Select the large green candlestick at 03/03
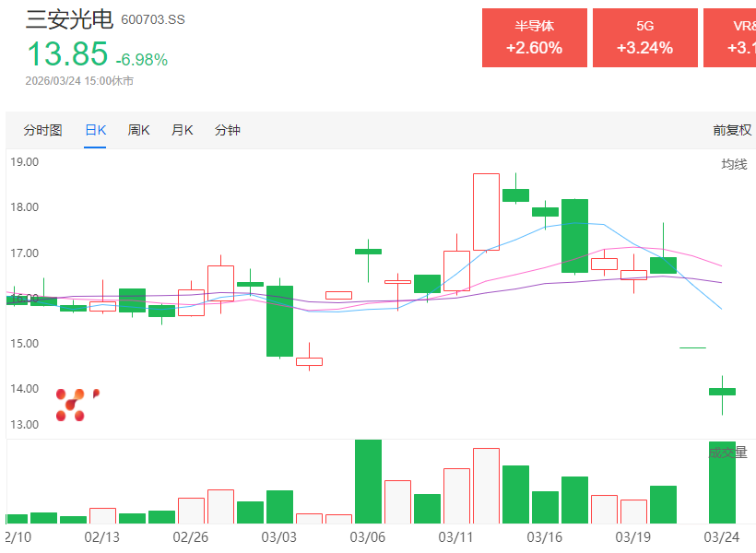The width and height of the screenshot is (756, 553). [x=279, y=321]
